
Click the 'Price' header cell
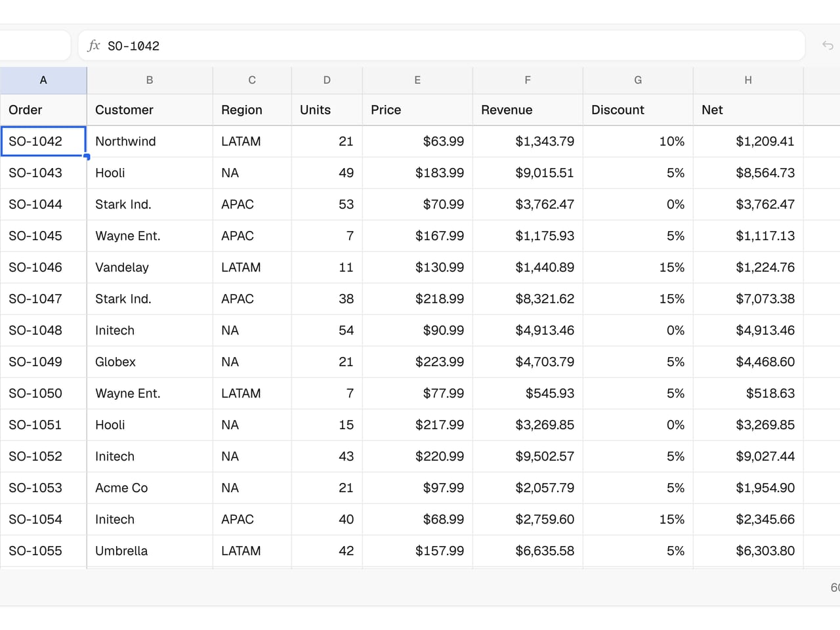tap(417, 110)
